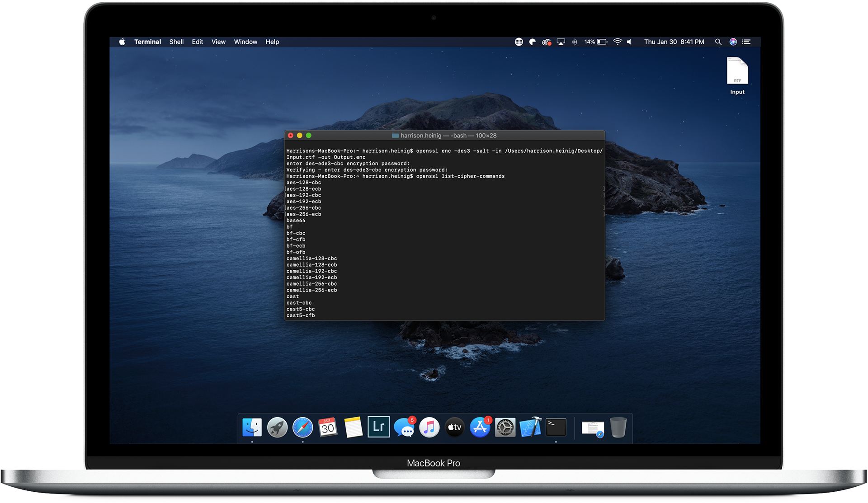
Task: Click the 'bf-cbc' output line
Action: [x=296, y=233]
